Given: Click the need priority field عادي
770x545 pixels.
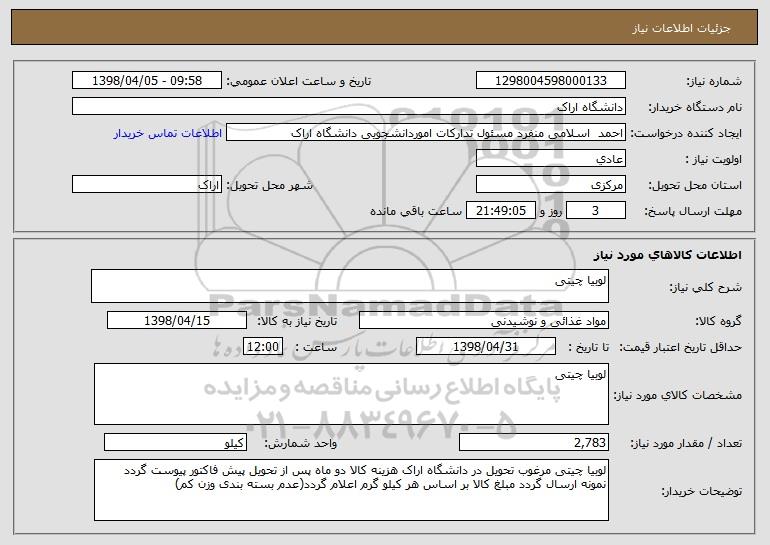Looking at the screenshot, I should pyautogui.click(x=550, y=159).
